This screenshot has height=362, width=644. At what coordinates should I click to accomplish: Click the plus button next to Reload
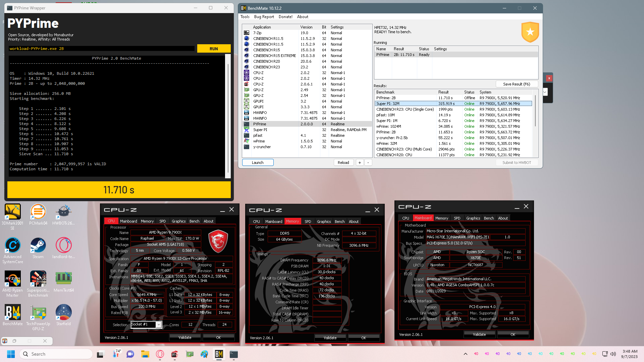(360, 163)
